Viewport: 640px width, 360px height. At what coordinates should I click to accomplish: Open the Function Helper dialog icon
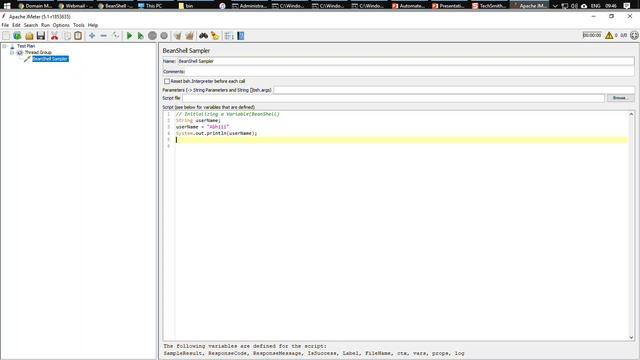point(229,36)
